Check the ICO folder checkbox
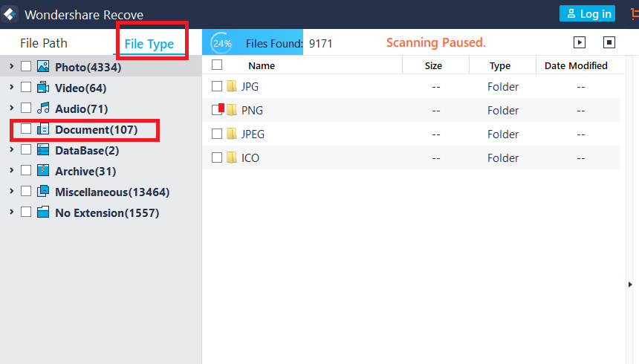 point(217,157)
